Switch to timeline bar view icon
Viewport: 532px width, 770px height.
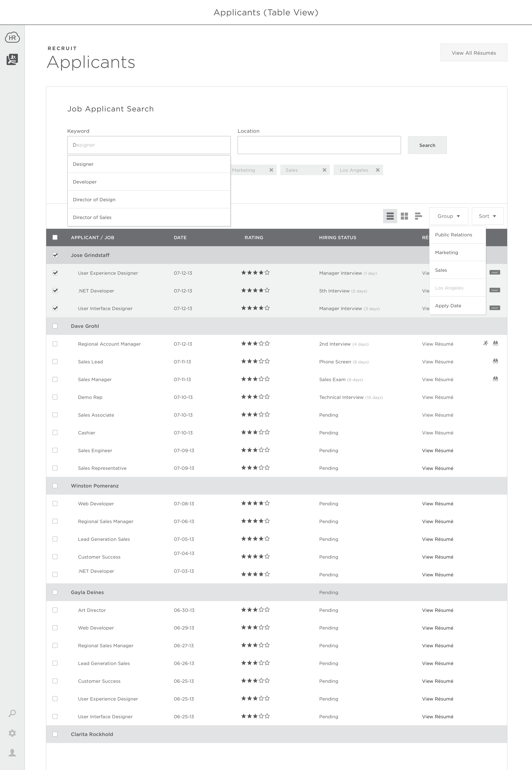pyautogui.click(x=419, y=216)
